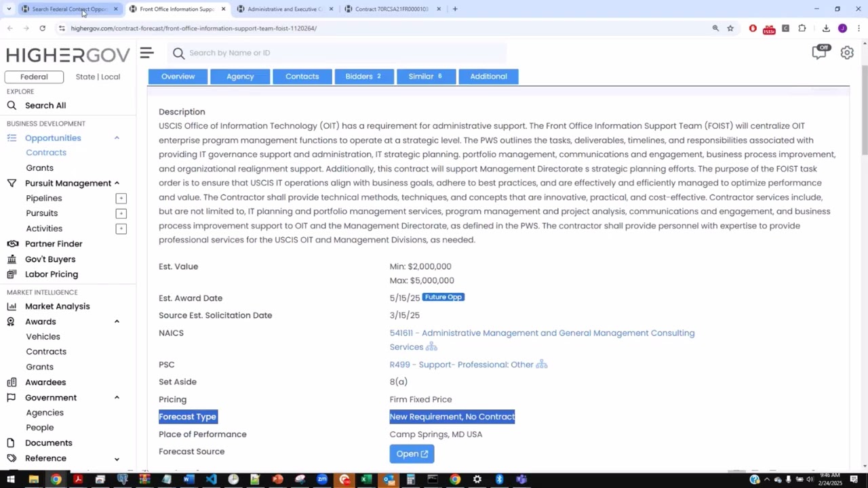Open People under Government
The width and height of the screenshot is (868, 488).
point(39,428)
